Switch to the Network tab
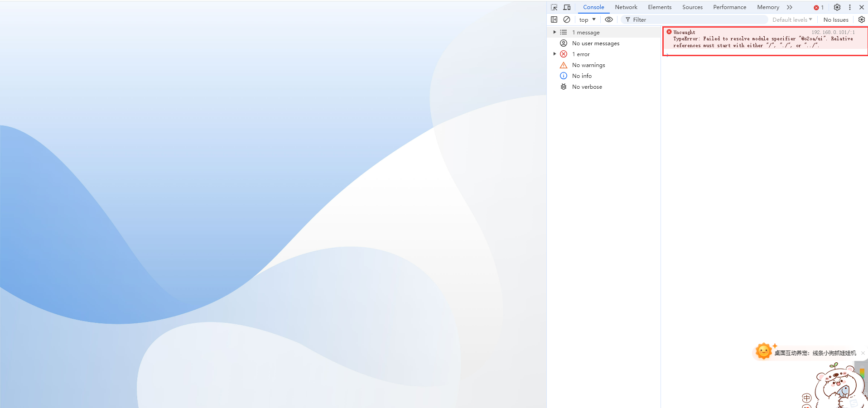The width and height of the screenshot is (868, 408). point(626,7)
